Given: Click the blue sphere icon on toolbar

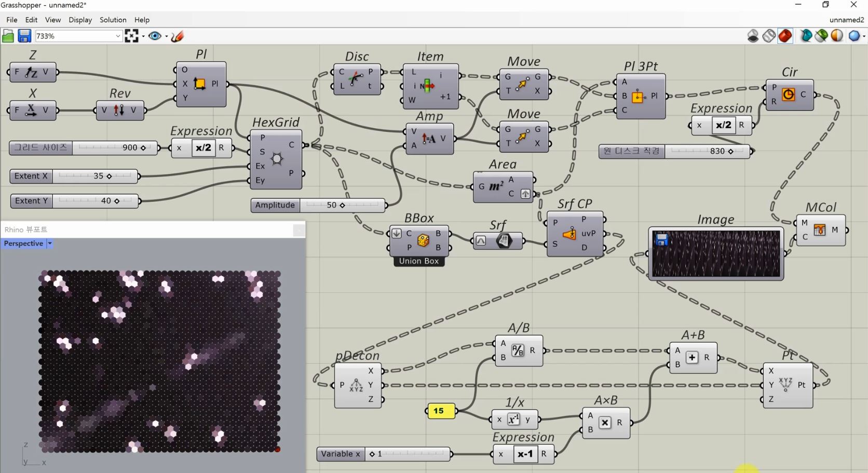Looking at the screenshot, I should (854, 36).
